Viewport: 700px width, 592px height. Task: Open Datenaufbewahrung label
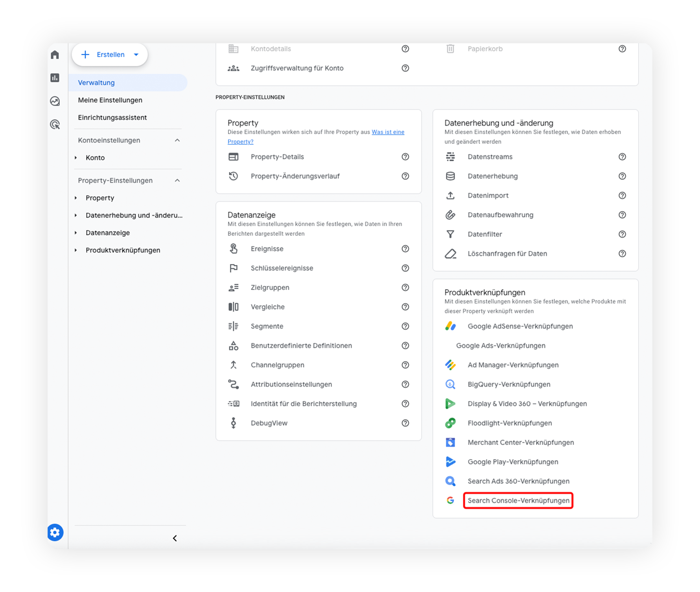501,215
